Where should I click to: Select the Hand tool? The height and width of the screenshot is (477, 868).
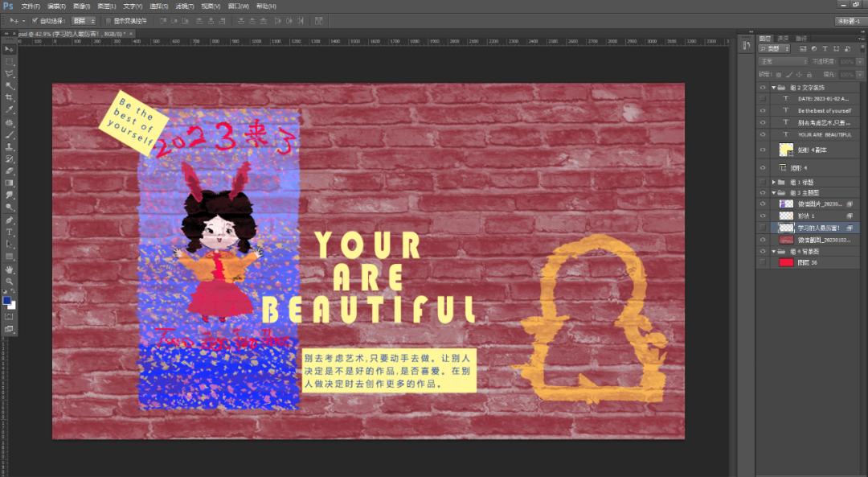(x=9, y=269)
